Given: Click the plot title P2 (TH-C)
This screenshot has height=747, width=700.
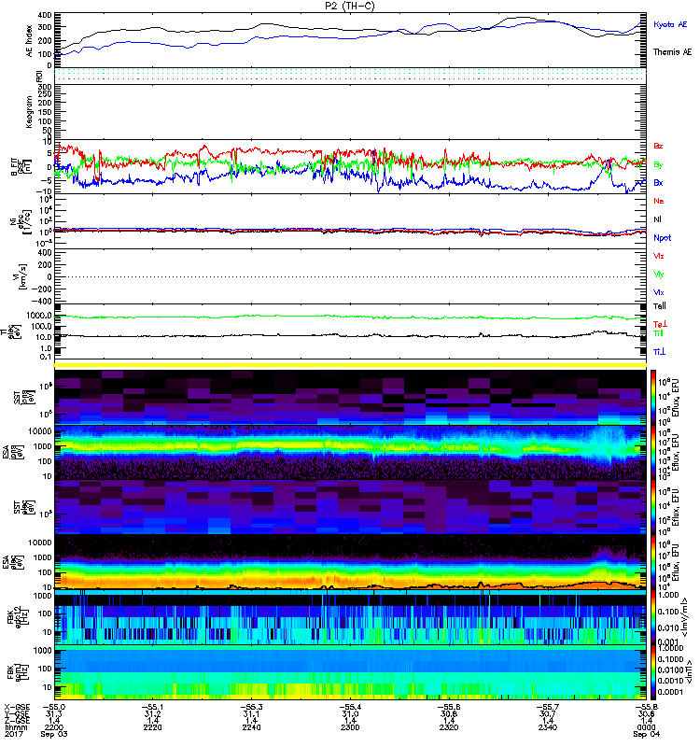Looking at the screenshot, I should click(x=351, y=6).
